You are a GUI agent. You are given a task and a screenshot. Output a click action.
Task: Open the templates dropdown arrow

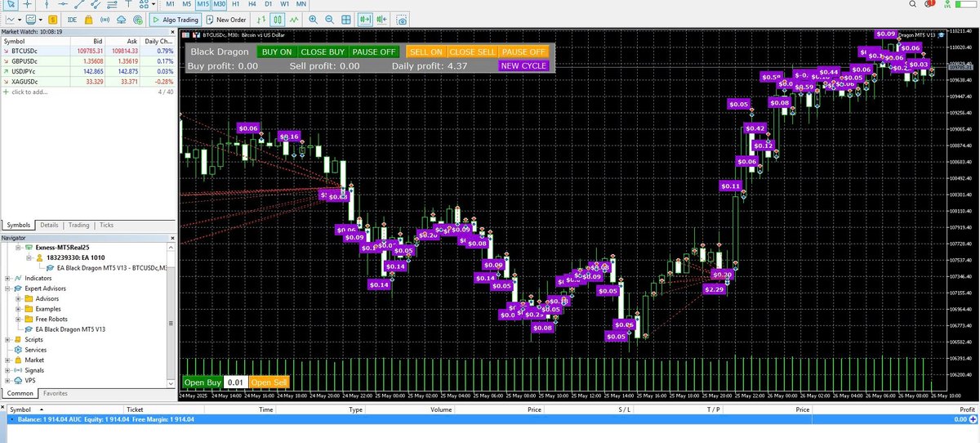pyautogui.click(x=41, y=19)
